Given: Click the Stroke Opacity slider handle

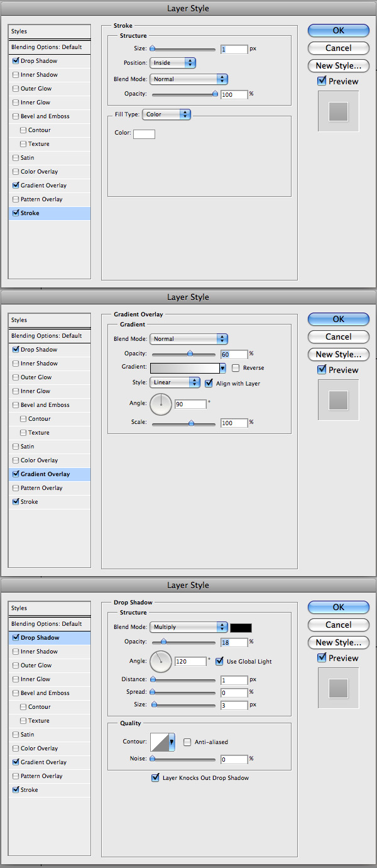Looking at the screenshot, I should (215, 94).
